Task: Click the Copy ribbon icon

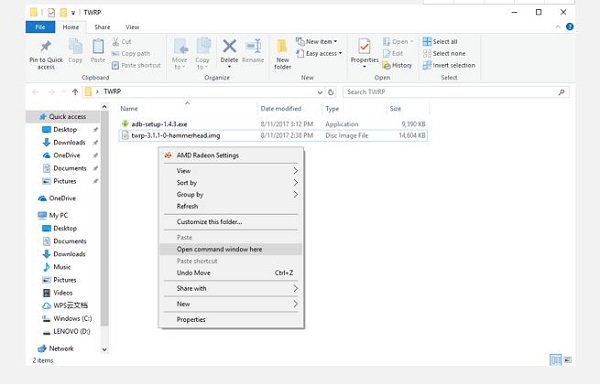Action: (75, 47)
